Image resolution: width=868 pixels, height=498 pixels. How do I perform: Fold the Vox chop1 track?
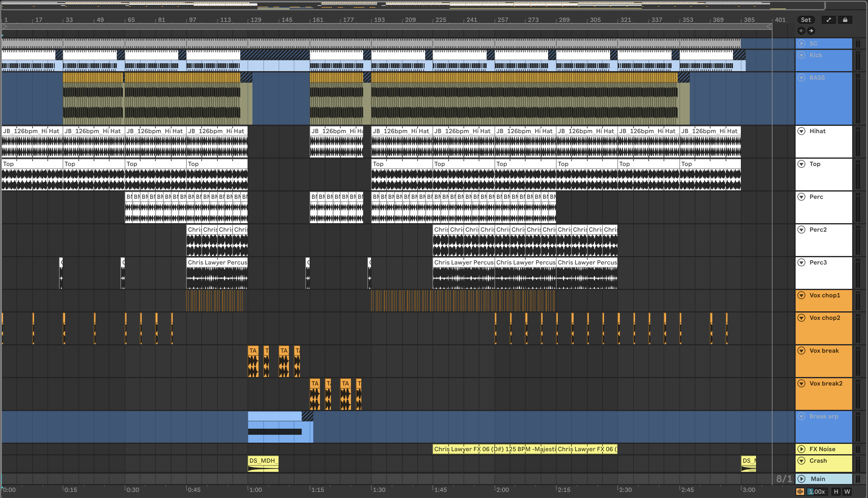coord(801,295)
